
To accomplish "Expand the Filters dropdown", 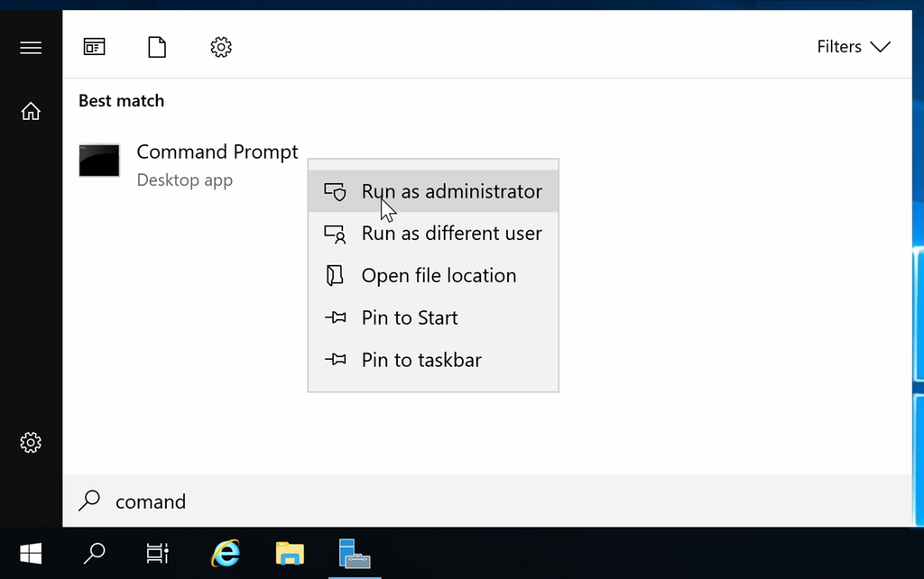I will click(854, 47).
